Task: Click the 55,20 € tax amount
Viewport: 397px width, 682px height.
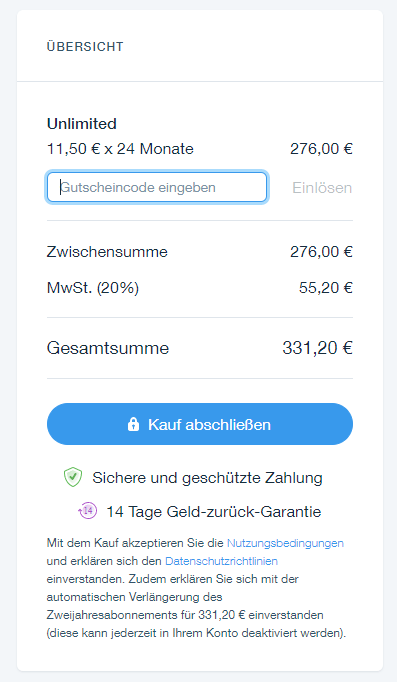Action: coord(326,288)
